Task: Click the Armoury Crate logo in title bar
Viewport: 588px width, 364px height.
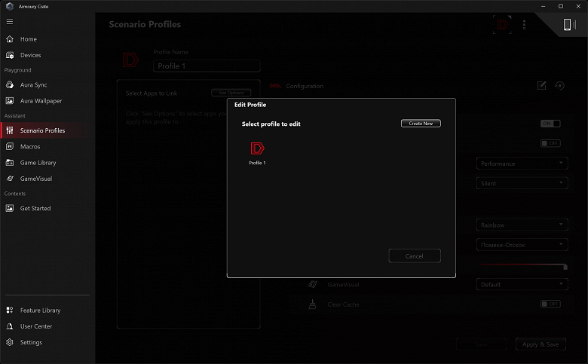Action: tap(10, 6)
